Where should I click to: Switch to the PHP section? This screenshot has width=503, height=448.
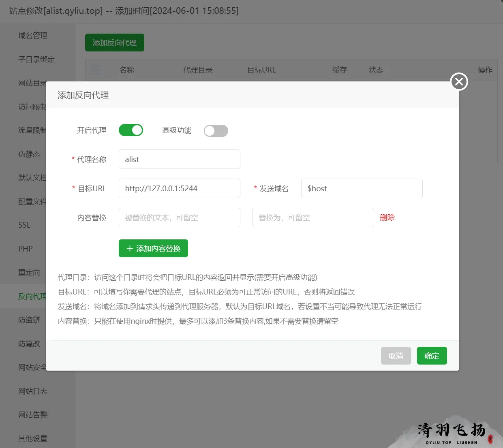tap(25, 249)
